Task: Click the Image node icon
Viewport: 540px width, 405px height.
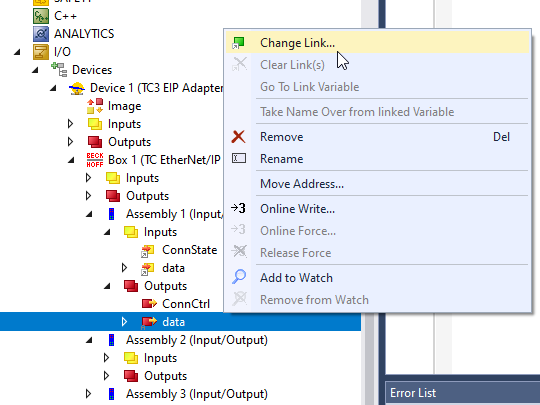Action: [x=95, y=106]
